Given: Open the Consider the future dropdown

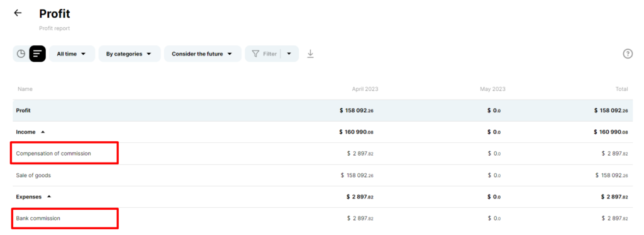Looking at the screenshot, I should pos(203,54).
